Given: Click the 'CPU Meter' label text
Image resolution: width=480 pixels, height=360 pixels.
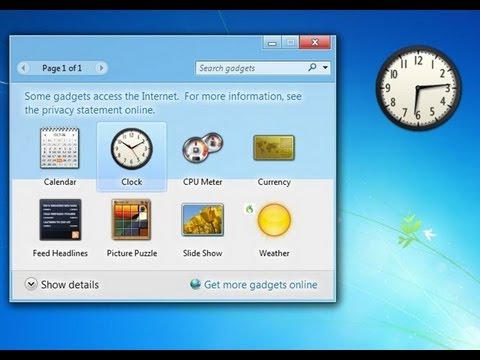Looking at the screenshot, I should pos(203,182).
